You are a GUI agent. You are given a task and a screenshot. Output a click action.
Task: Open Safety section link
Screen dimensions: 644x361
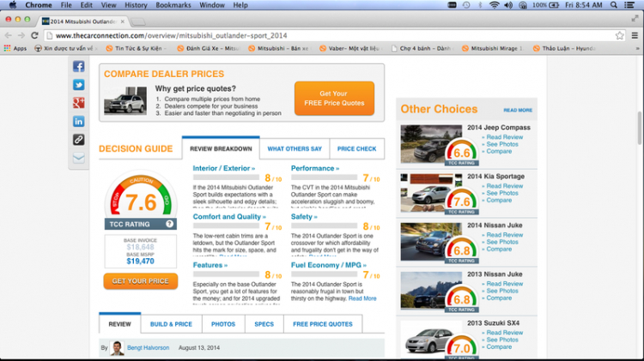pyautogui.click(x=304, y=217)
